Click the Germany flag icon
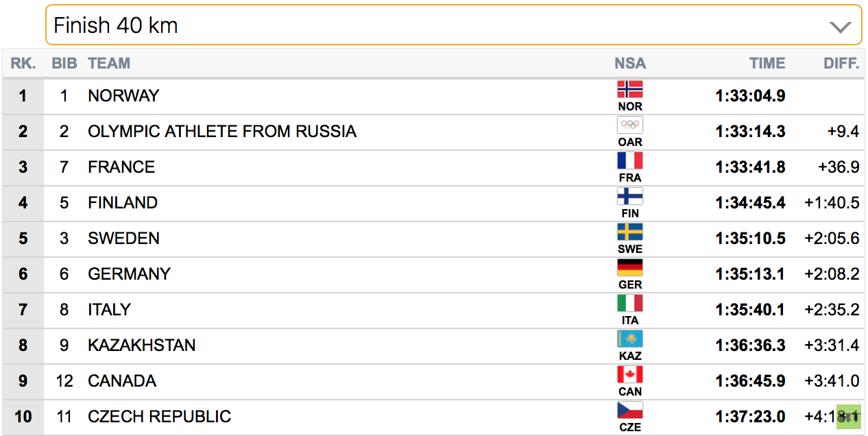This screenshot has height=436, width=868. tap(629, 267)
